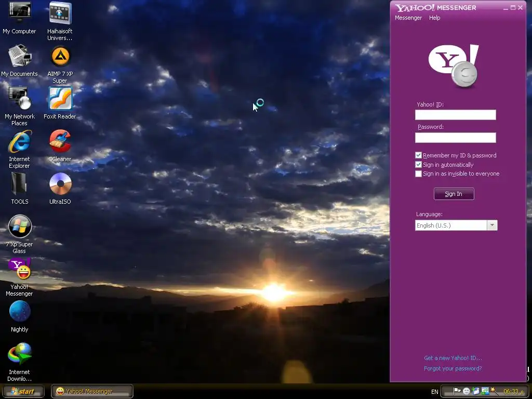The width and height of the screenshot is (532, 399).
Task: Uncheck Sign in automatically
Action: click(418, 165)
